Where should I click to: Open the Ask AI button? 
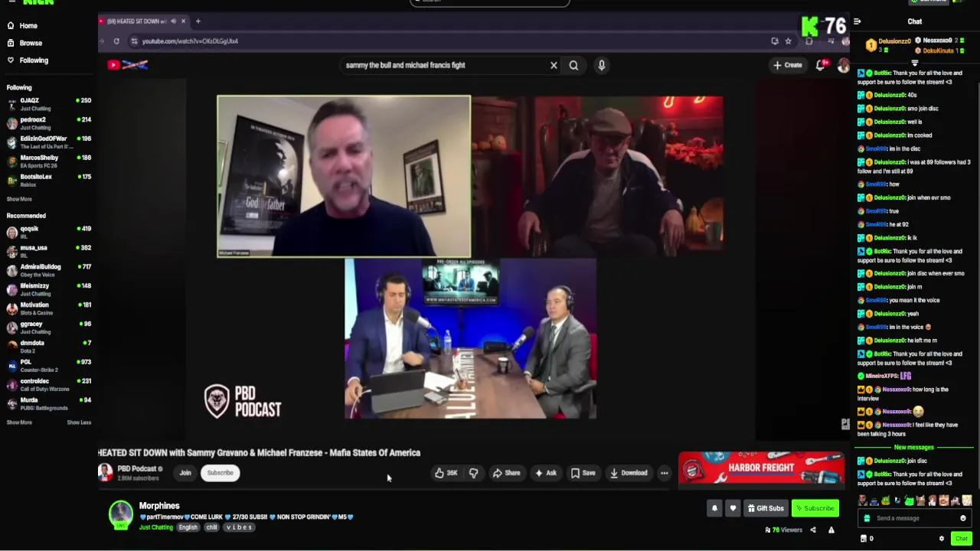[x=546, y=473]
